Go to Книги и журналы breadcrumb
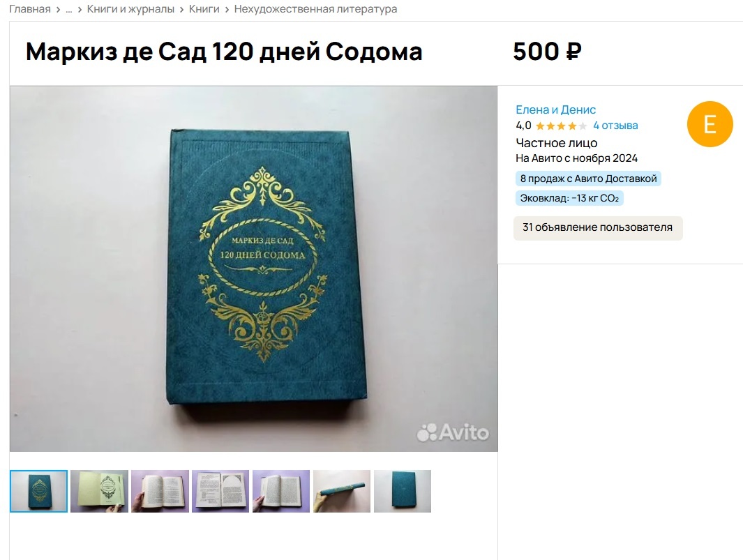This screenshot has width=743, height=560. [130, 9]
